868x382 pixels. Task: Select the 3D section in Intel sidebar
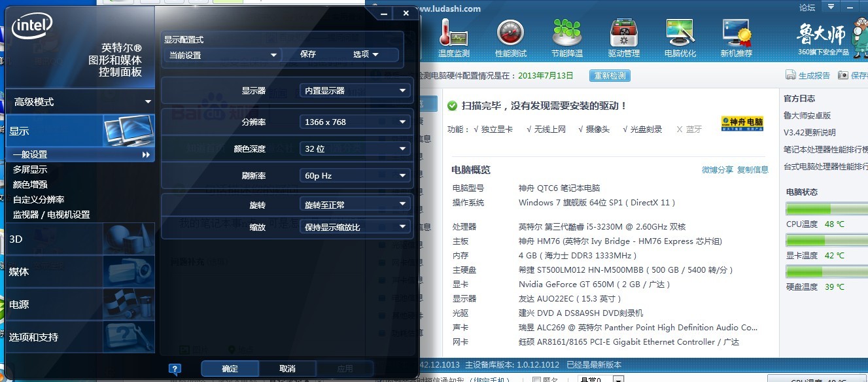coord(39,239)
